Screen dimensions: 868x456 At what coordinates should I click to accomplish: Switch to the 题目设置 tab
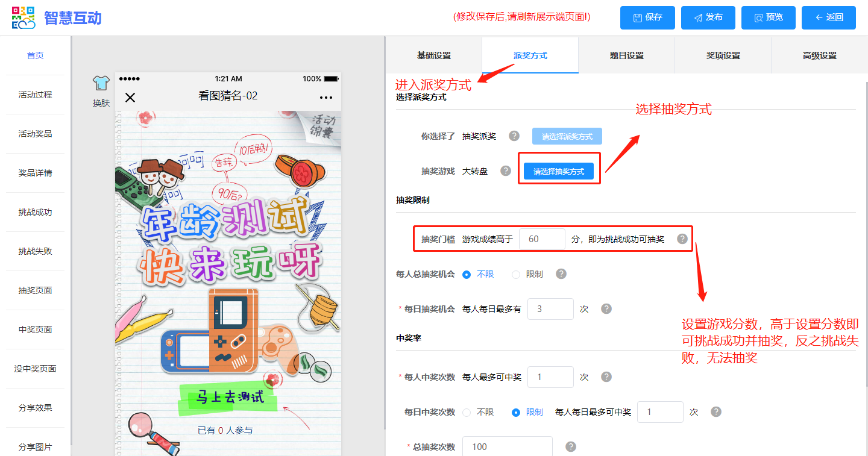[x=626, y=55]
